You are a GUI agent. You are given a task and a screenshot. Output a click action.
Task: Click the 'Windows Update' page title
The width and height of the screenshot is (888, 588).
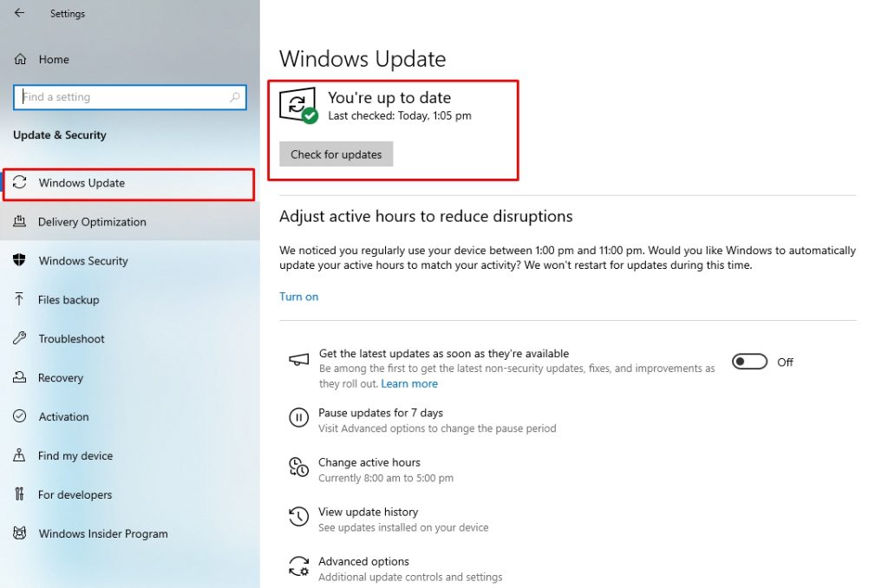(362, 59)
